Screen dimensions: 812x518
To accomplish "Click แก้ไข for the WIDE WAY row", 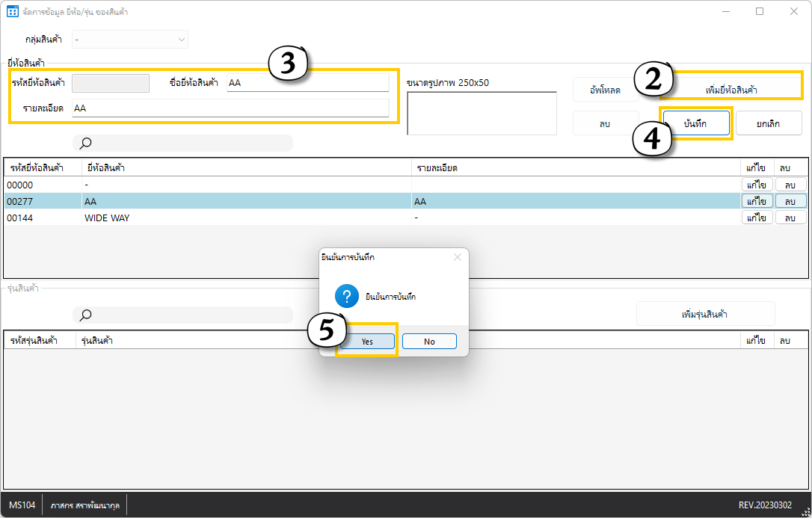I will point(756,218).
